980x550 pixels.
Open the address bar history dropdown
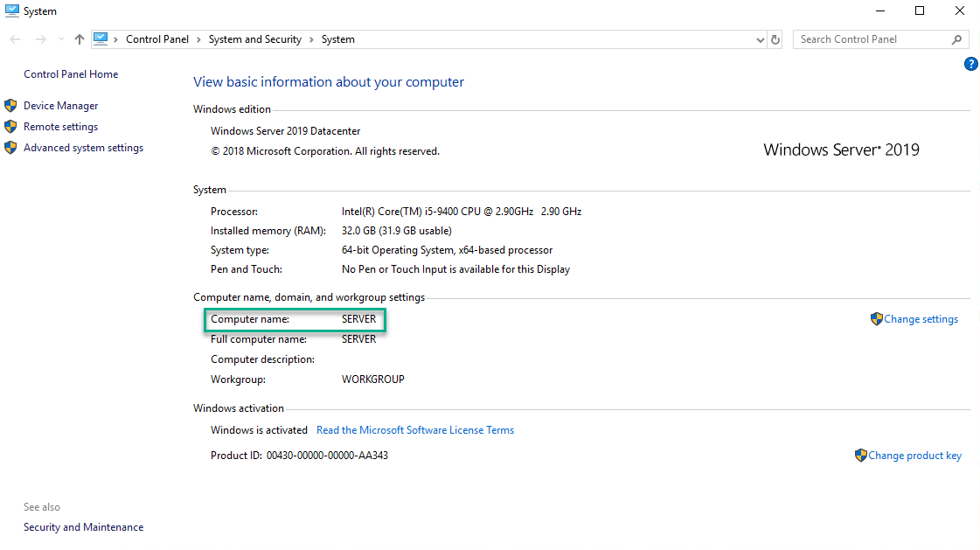760,39
